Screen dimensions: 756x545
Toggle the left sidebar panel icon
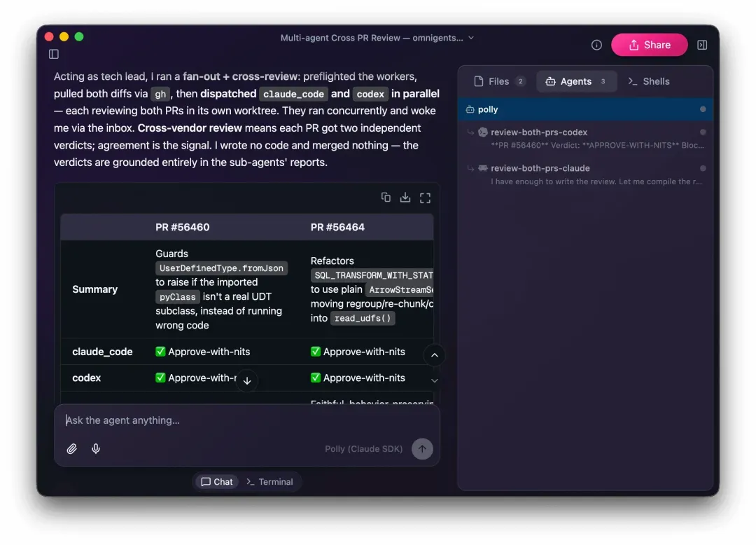click(53, 54)
